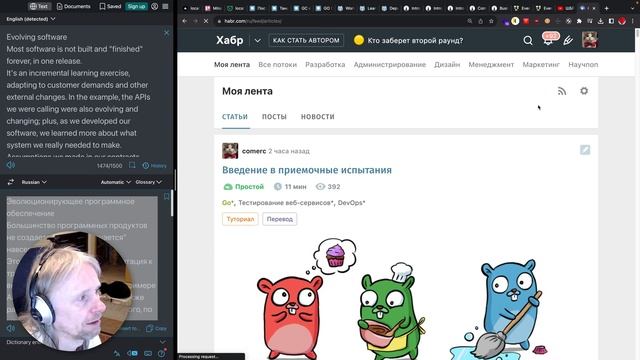Stop page loading X button
This screenshot has height=360, width=640.
click(x=206, y=21)
